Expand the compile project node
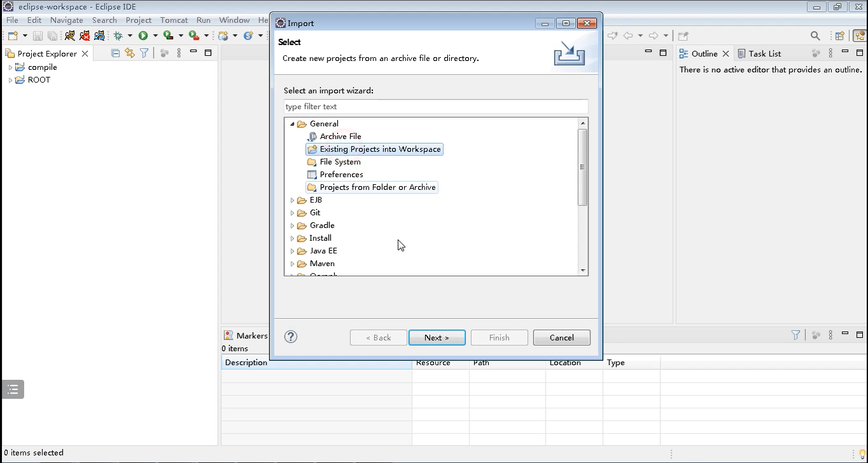This screenshot has width=868, height=463. point(10,67)
